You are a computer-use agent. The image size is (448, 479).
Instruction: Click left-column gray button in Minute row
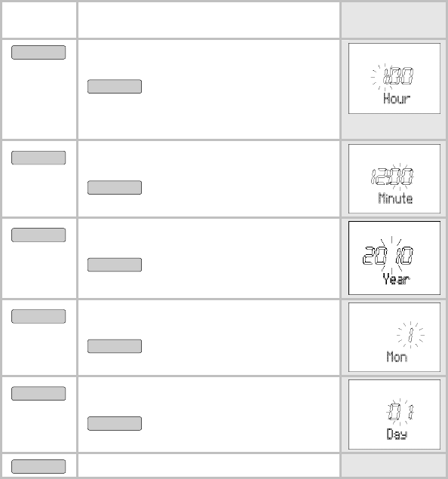coord(38,158)
